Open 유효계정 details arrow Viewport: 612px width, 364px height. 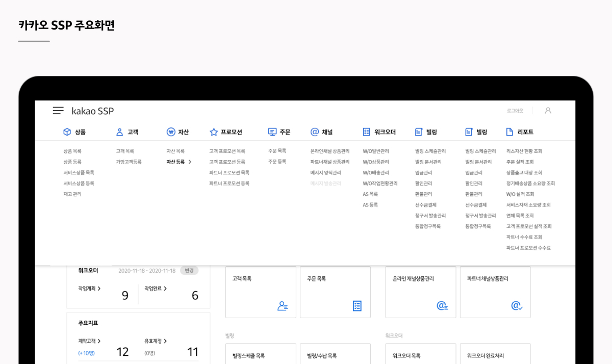click(165, 341)
